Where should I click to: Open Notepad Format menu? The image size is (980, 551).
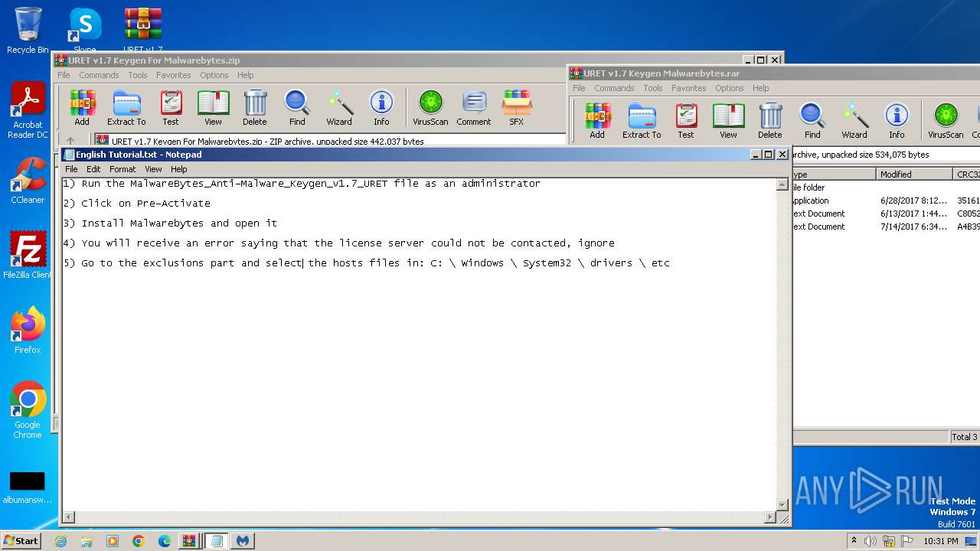coord(122,169)
